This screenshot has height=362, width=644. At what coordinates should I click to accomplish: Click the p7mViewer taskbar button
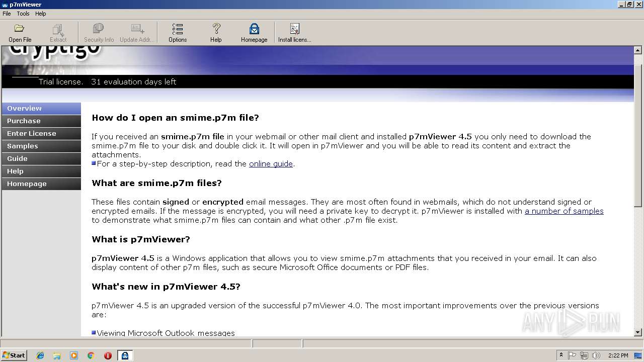[x=125, y=355]
